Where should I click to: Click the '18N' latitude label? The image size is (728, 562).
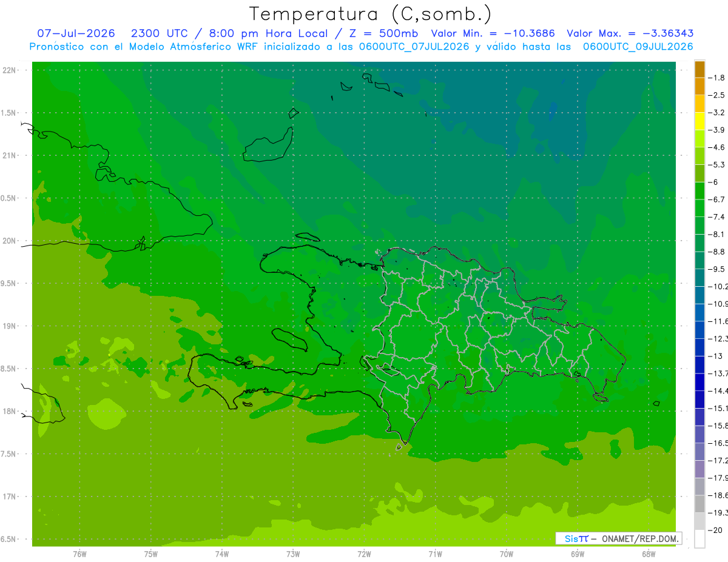pyautogui.click(x=9, y=412)
